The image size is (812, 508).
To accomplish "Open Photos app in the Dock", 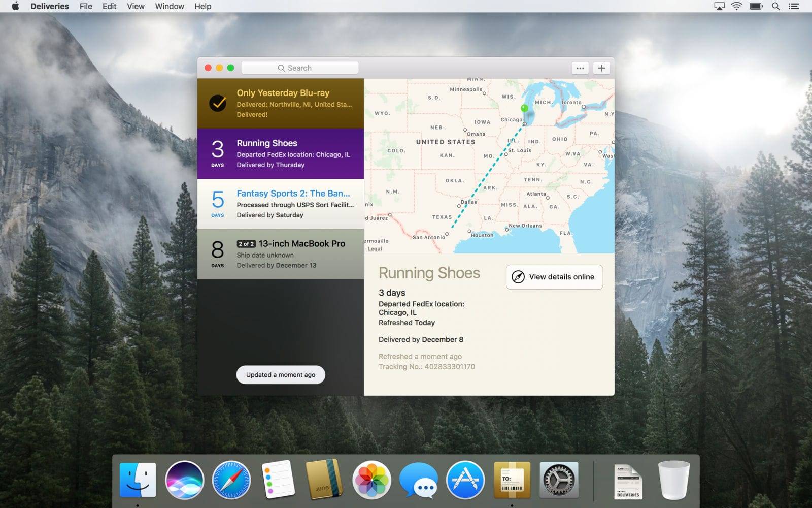I will [371, 480].
